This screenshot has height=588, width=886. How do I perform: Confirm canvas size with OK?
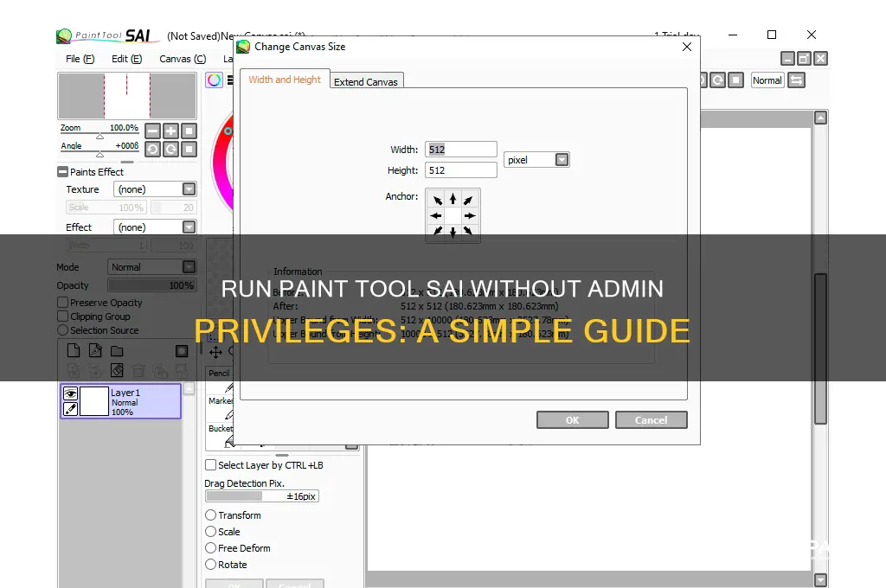pos(573,420)
